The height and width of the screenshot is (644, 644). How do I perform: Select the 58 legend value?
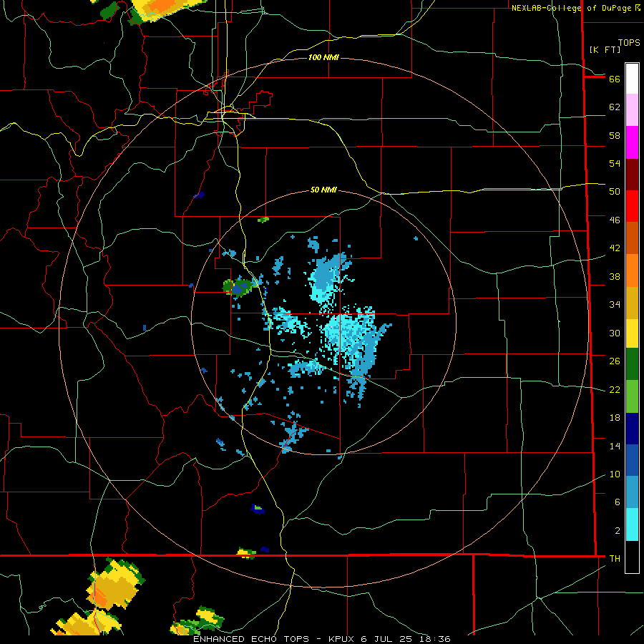point(615,135)
